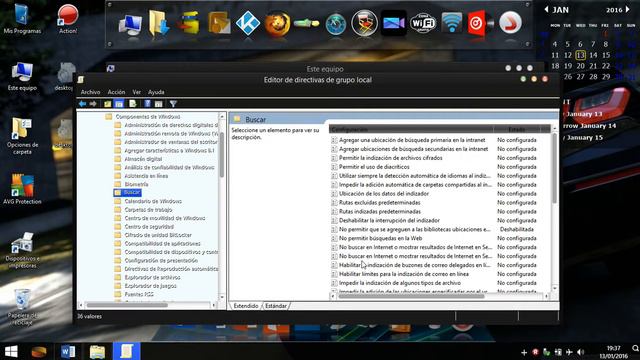This screenshot has width=640, height=360.
Task: Click the blue wireless signal icon in the dock
Action: click(452, 23)
